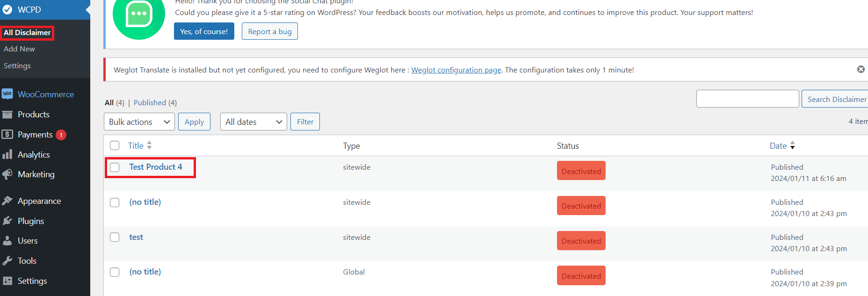Image resolution: width=868 pixels, height=296 pixels.
Task: Click the Products archive box icon
Action: pyautogui.click(x=7, y=115)
